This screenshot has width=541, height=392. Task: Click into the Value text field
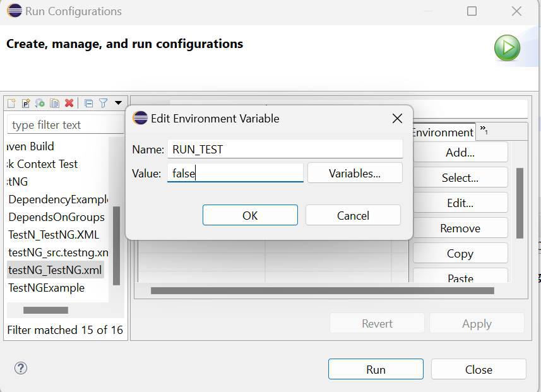pyautogui.click(x=235, y=174)
